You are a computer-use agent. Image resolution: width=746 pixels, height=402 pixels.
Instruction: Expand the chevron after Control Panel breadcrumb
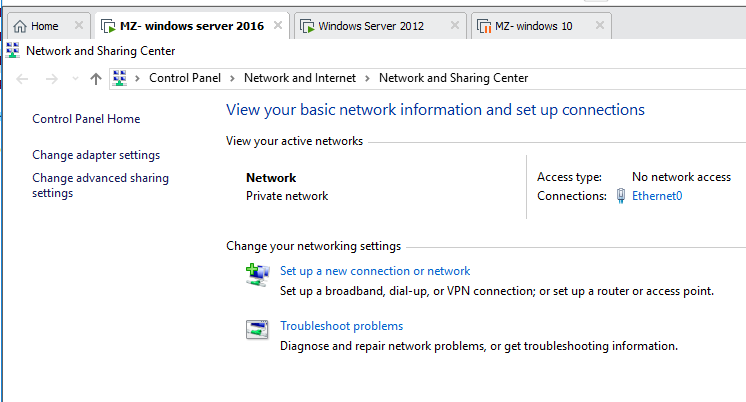[x=232, y=78]
